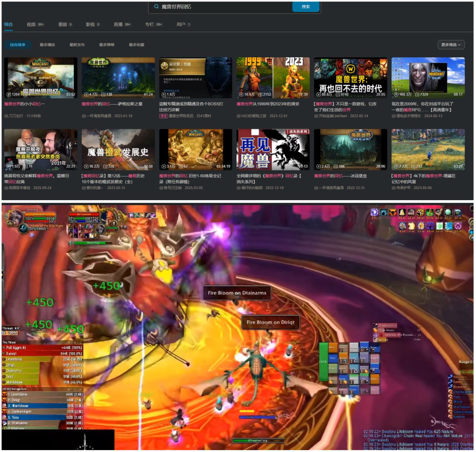Open the 1999 vs 2023 comparison thumbnail

pos(273,77)
